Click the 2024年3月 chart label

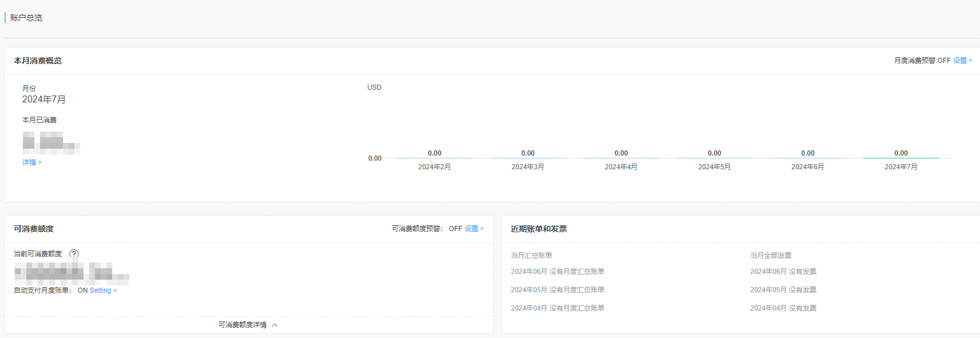[527, 167]
